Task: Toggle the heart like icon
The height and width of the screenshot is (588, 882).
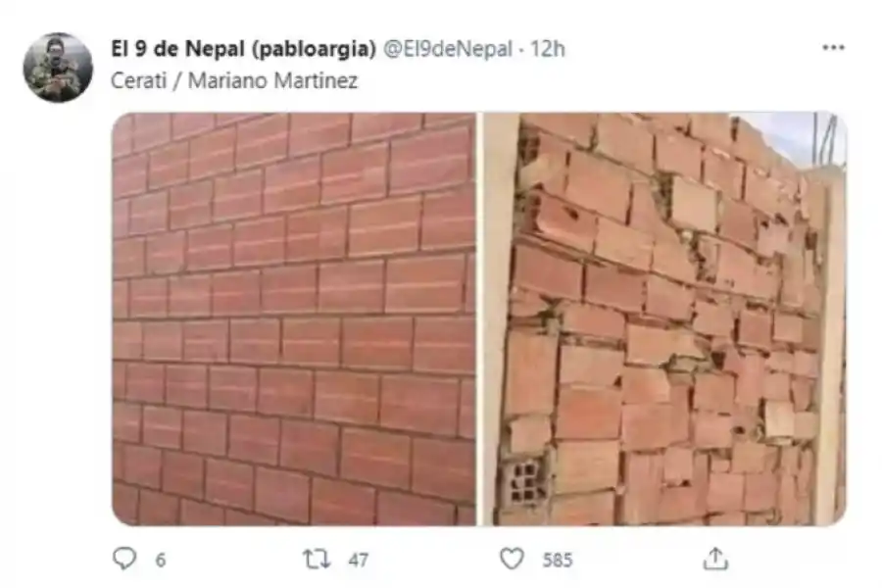Action: (512, 559)
